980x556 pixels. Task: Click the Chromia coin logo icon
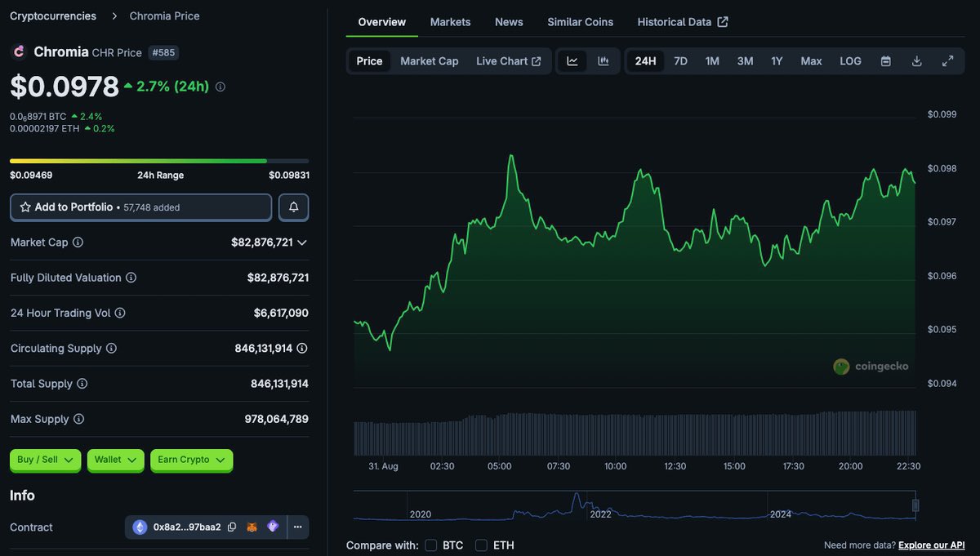point(18,52)
